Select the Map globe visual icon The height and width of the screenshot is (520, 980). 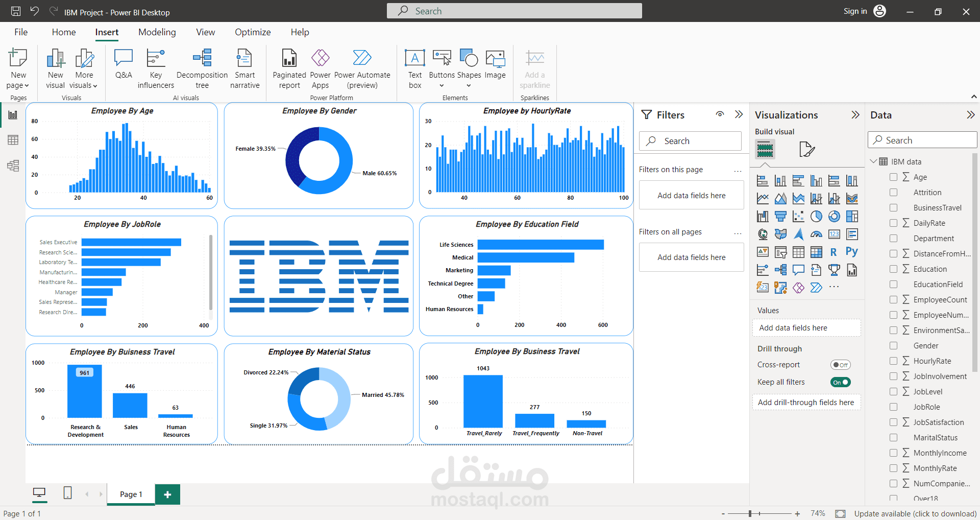click(x=763, y=234)
